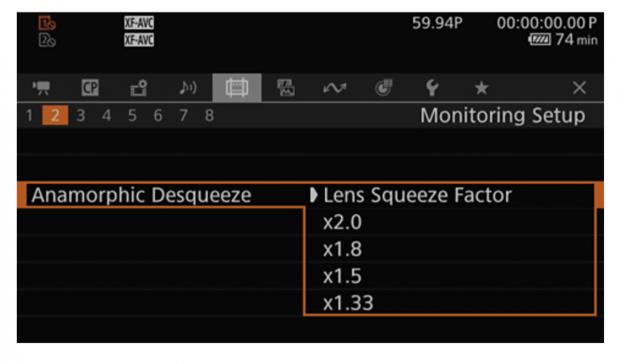
Task: Open the My Menu star icon
Action: [482, 87]
